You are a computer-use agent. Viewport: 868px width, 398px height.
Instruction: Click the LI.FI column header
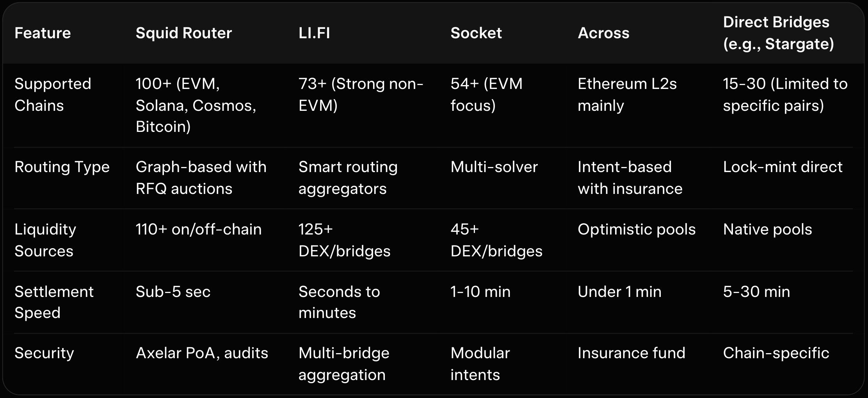point(314,33)
